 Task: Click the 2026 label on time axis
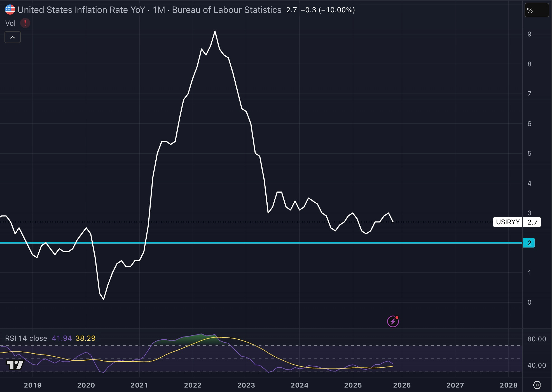point(402,385)
